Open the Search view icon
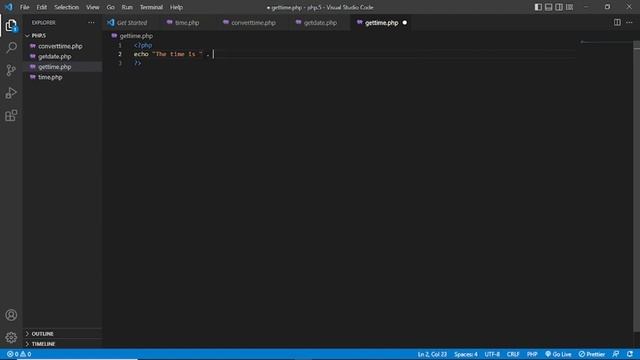 [x=11, y=48]
